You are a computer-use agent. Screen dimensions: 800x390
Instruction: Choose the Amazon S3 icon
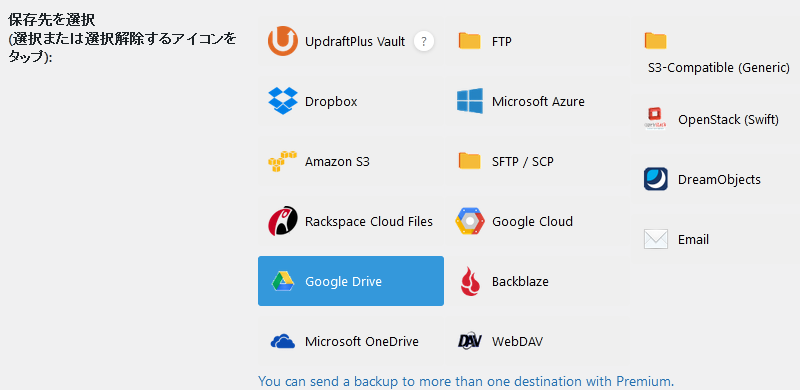282,161
